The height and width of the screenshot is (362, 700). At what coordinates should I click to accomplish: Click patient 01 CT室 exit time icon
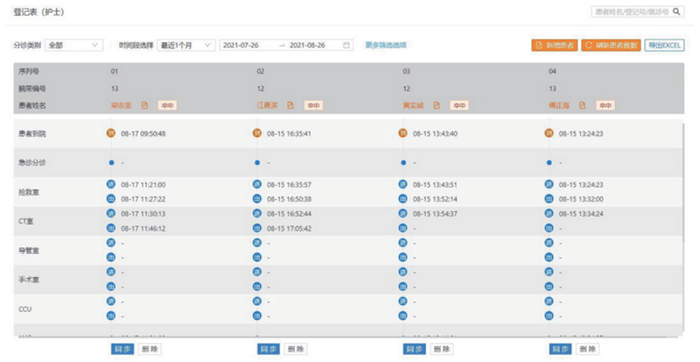coord(111,228)
